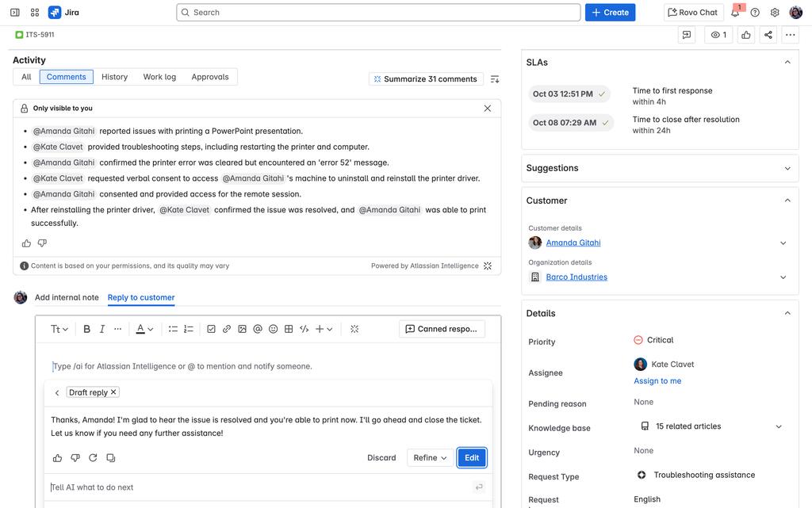The height and width of the screenshot is (508, 812).
Task: Insert an action item checkbox
Action: (211, 329)
